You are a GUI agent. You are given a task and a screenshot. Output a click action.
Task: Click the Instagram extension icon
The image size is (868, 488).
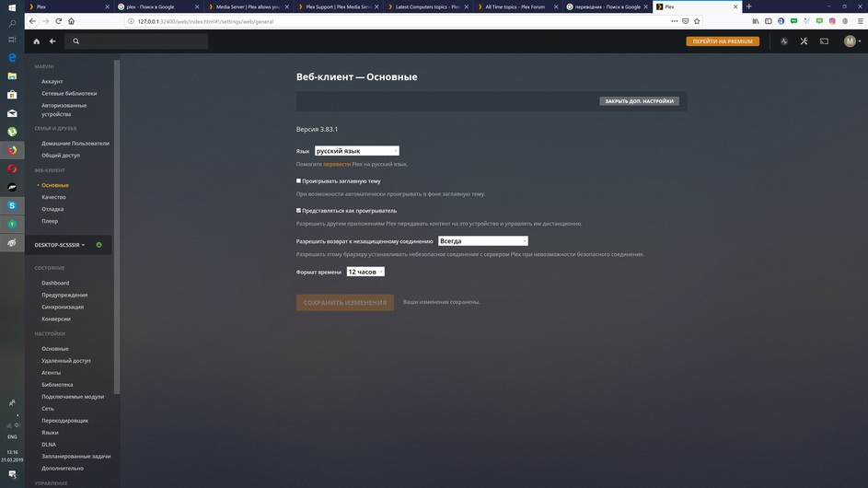pos(832,21)
